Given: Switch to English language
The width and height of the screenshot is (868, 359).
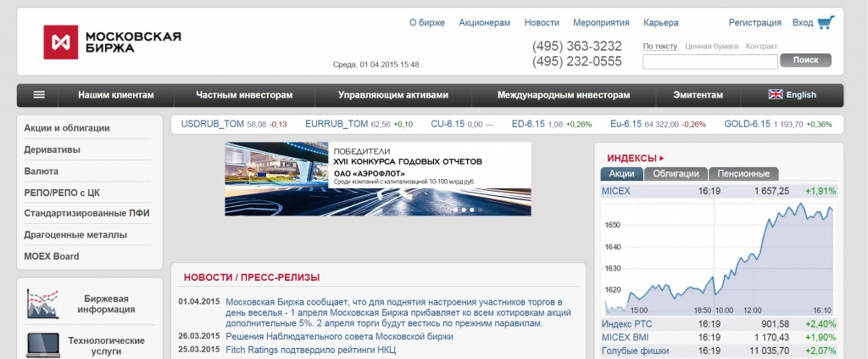Looking at the screenshot, I should click(x=801, y=95).
